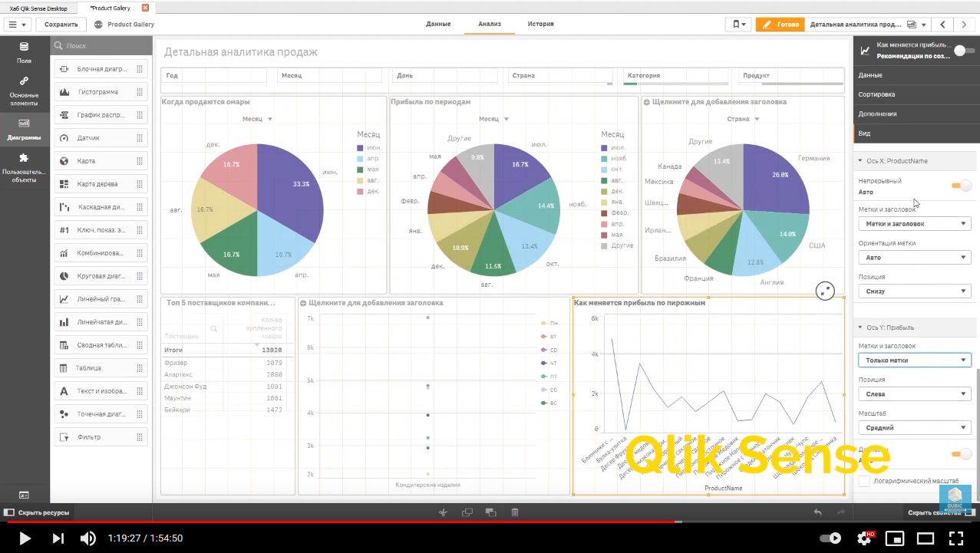
Task: Click the paste icon in bottom toolbar
Action: point(490,512)
